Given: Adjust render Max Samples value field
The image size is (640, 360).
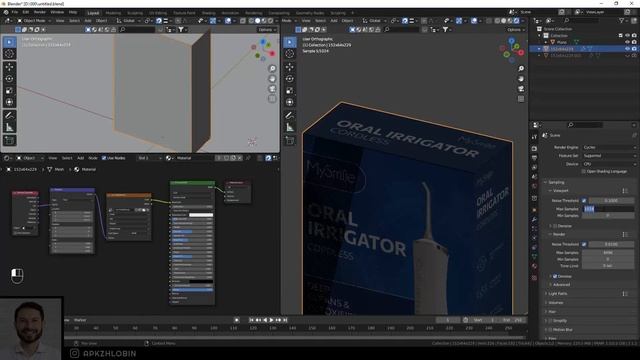Looking at the screenshot, I should pos(607,253).
